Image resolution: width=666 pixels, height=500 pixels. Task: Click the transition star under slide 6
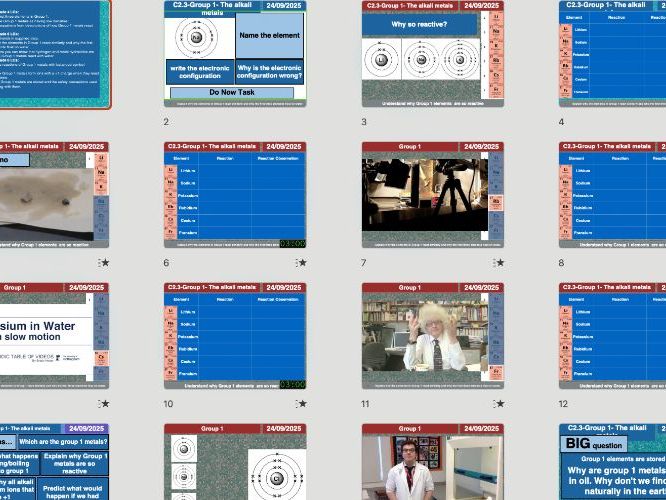(301, 263)
